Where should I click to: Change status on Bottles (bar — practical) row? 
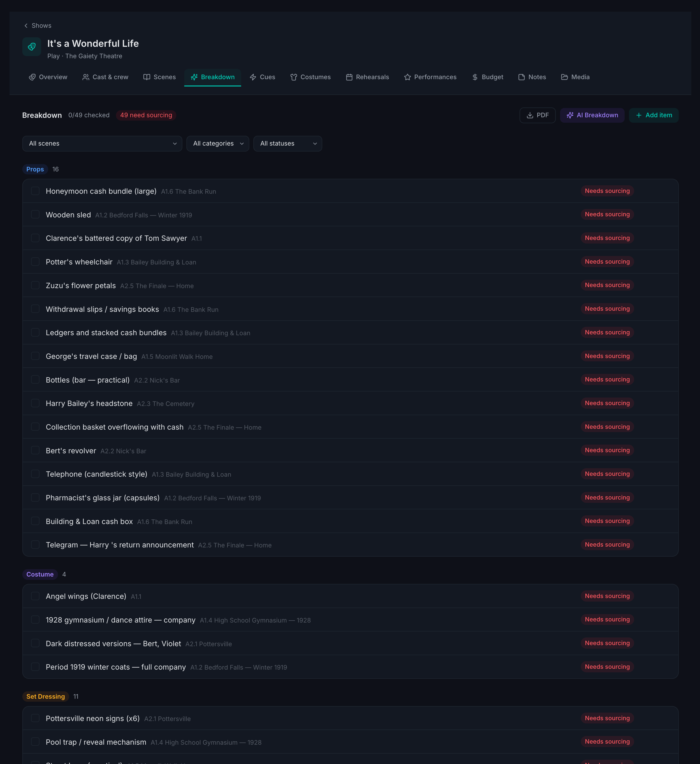[607, 380]
